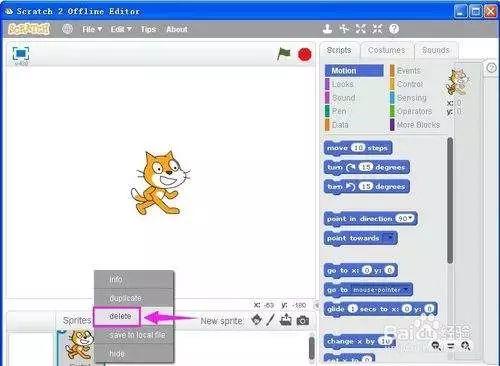This screenshot has height=366, width=500.
Task: Select the More Blocks category
Action: (x=415, y=125)
